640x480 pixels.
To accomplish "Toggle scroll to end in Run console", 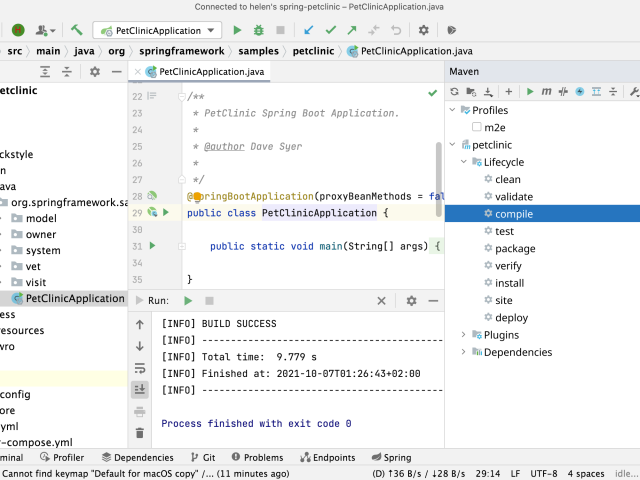I will click(140, 389).
